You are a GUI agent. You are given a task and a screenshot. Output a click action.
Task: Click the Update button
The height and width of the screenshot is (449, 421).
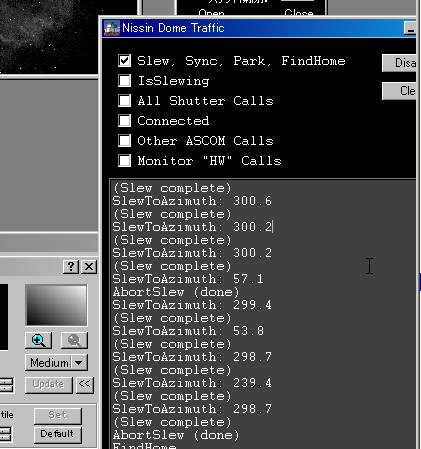click(x=49, y=385)
